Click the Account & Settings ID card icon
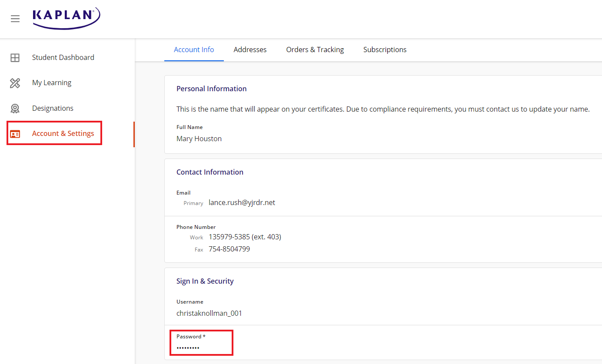Viewport: 602px width, 364px height. point(15,134)
